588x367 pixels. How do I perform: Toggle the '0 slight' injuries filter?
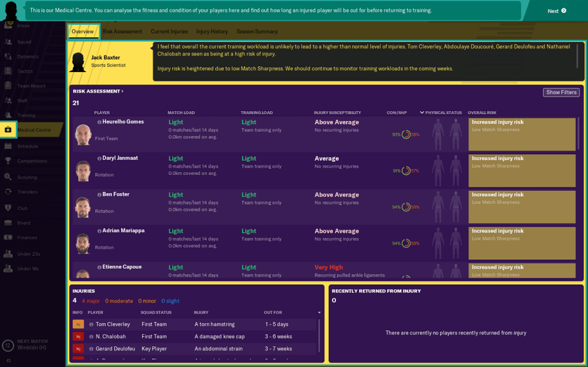170,301
